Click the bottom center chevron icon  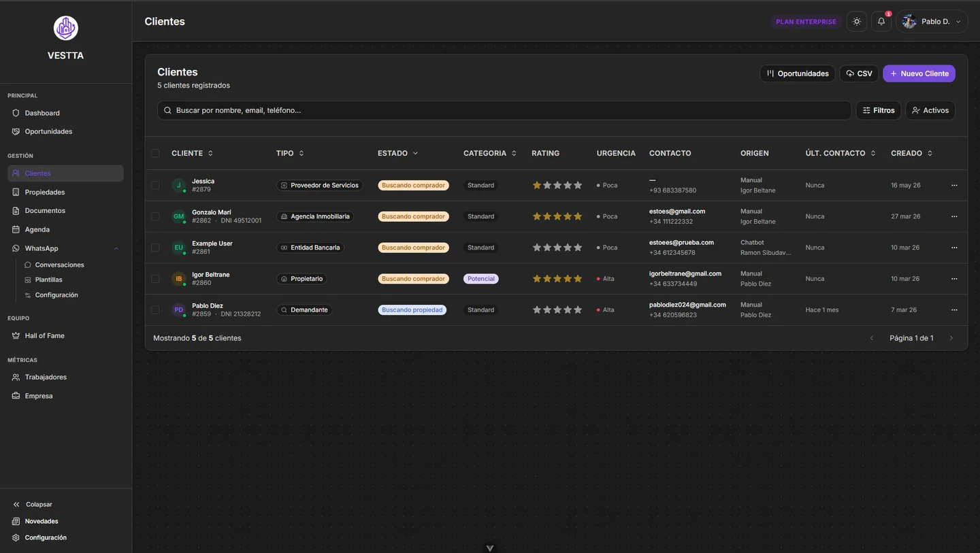pos(490,548)
